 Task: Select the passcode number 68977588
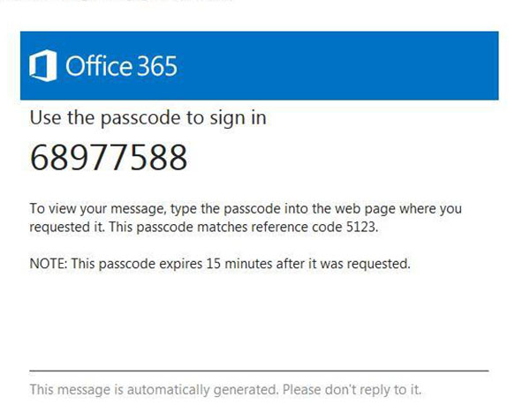109,157
